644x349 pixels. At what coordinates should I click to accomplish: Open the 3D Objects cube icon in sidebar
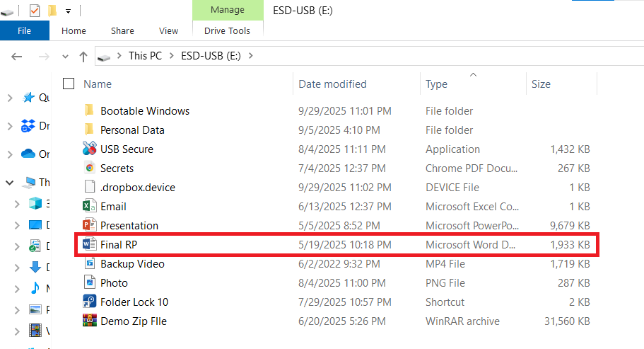(x=35, y=203)
